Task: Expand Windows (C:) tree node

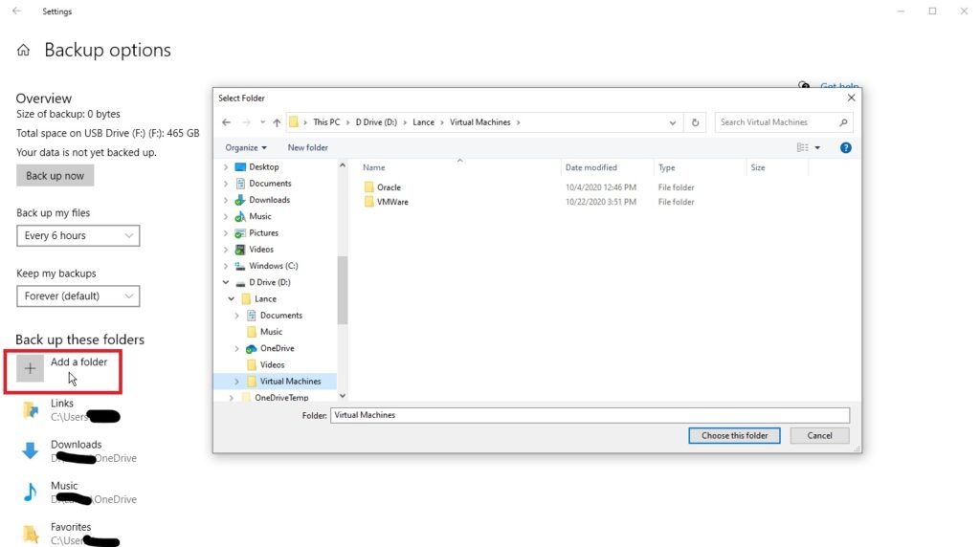Action: click(226, 266)
